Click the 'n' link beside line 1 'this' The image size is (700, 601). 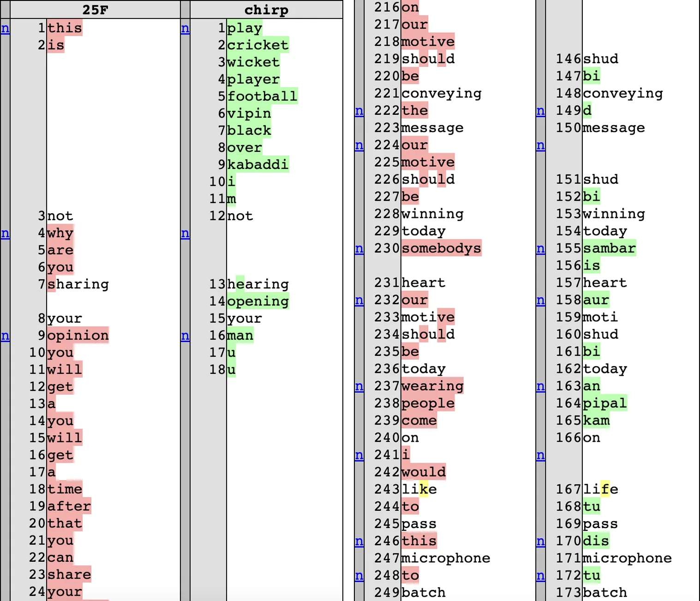pyautogui.click(x=5, y=29)
